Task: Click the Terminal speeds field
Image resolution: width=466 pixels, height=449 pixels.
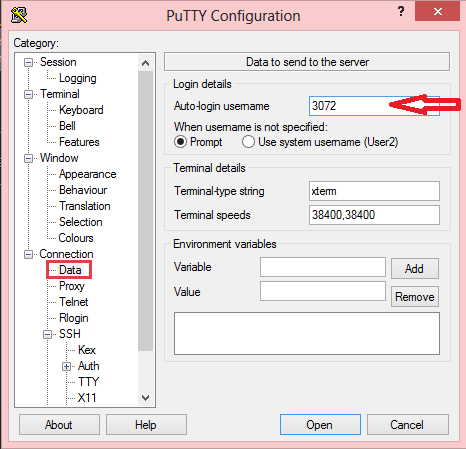Action: [x=374, y=215]
